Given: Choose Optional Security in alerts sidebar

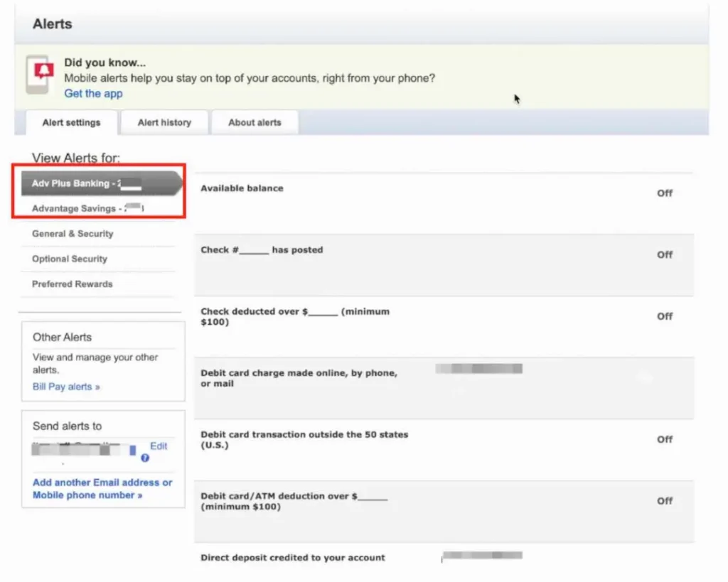Looking at the screenshot, I should [70, 259].
